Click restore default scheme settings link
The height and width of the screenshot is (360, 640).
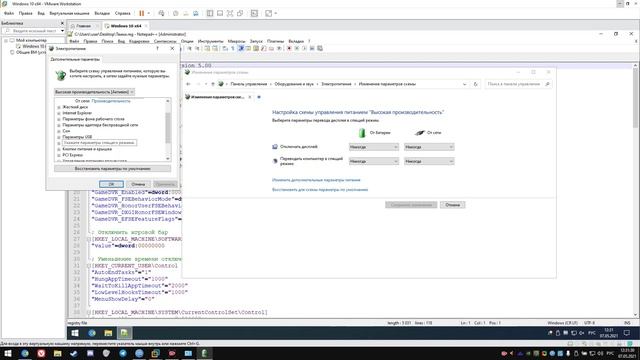(x=320, y=189)
